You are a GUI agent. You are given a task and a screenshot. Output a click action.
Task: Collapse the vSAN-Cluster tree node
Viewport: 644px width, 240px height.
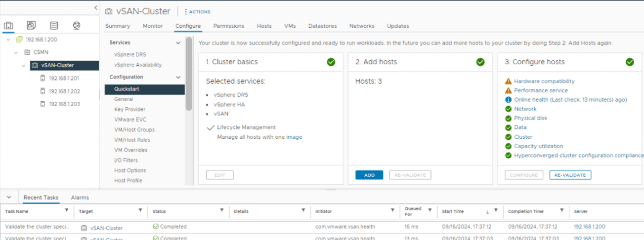click(x=24, y=65)
